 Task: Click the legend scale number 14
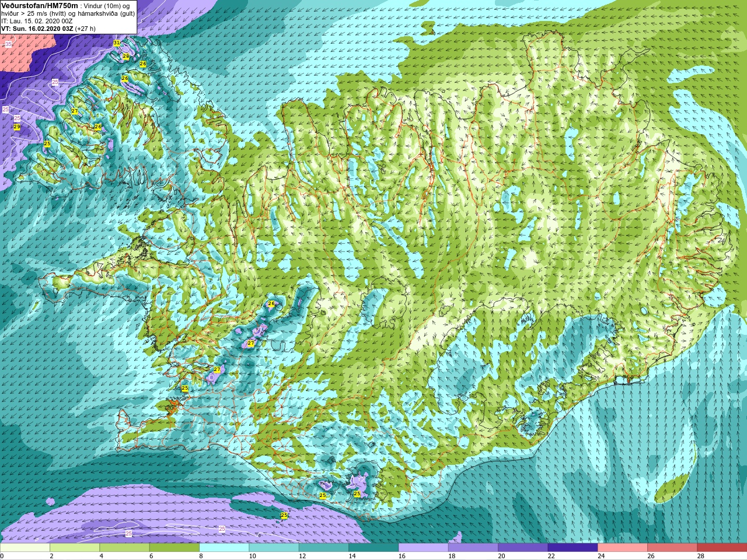tap(352, 556)
